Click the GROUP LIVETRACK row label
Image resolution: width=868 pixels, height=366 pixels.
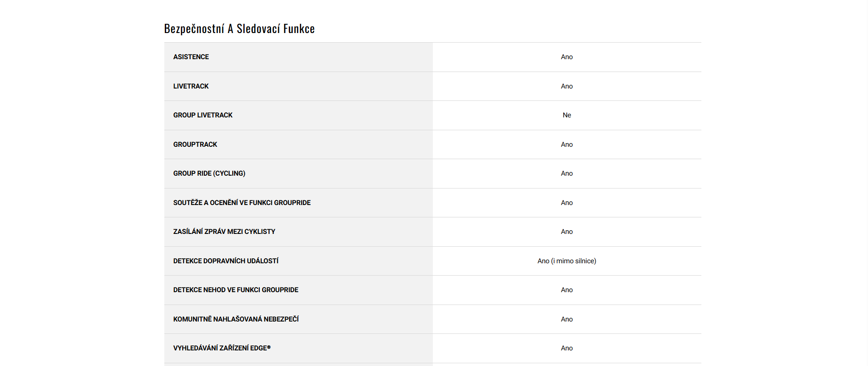click(203, 115)
